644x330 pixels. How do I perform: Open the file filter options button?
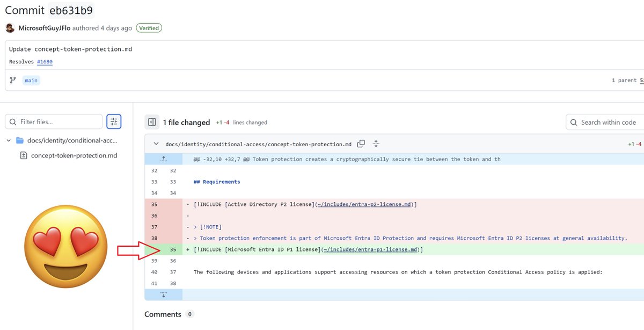(x=114, y=122)
